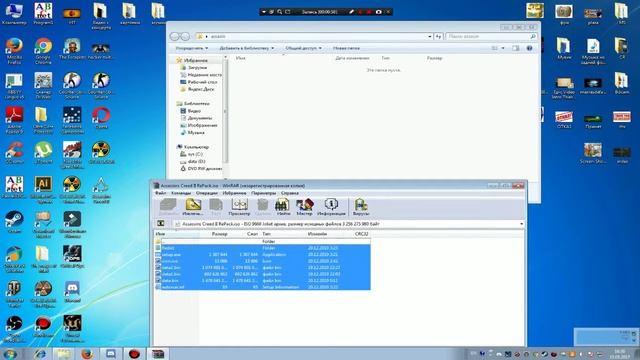Click the Find (Найти) binoculars icon in WinRAR
Image resolution: width=640 pixels, height=360 pixels.
[x=283, y=207]
